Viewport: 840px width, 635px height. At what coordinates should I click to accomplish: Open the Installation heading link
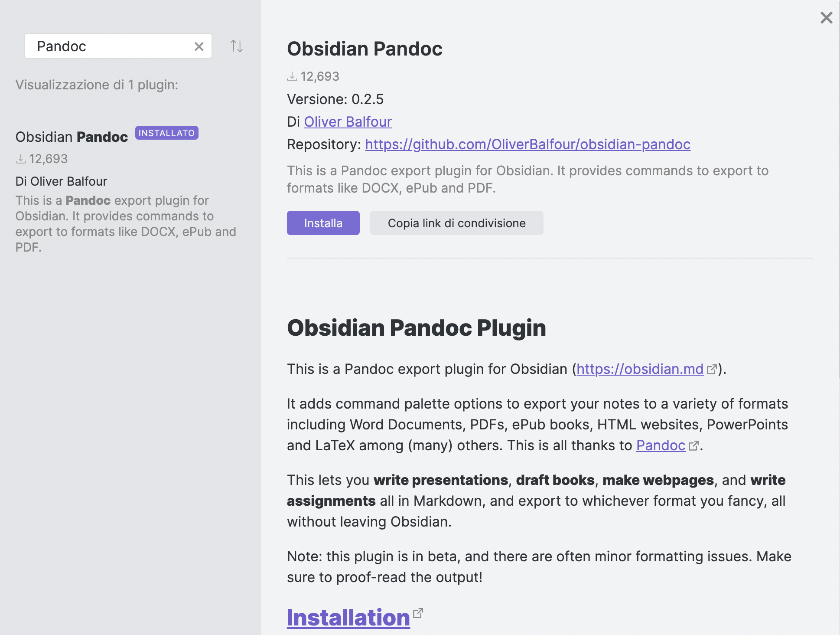pyautogui.click(x=348, y=618)
